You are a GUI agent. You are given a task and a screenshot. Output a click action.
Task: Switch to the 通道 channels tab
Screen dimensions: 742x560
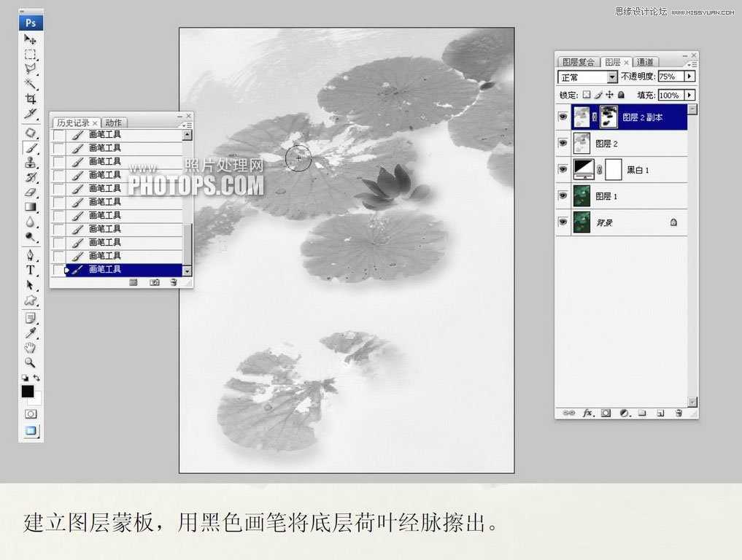[x=645, y=61]
